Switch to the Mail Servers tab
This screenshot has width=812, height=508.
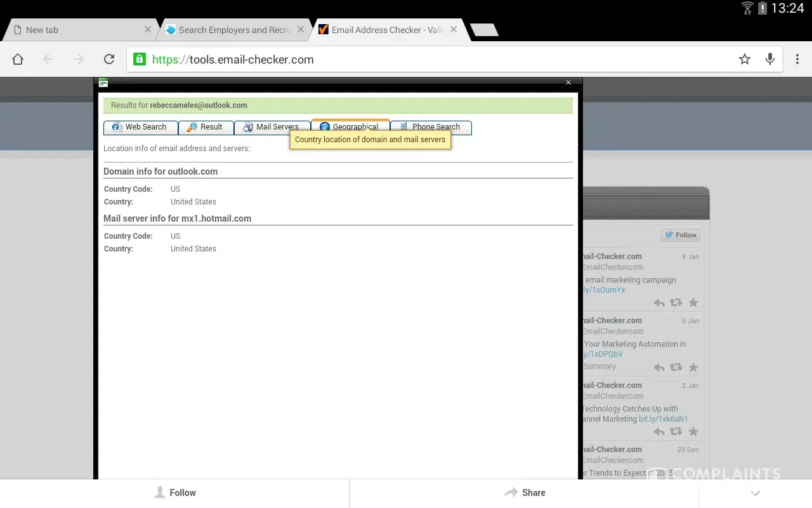(272, 127)
